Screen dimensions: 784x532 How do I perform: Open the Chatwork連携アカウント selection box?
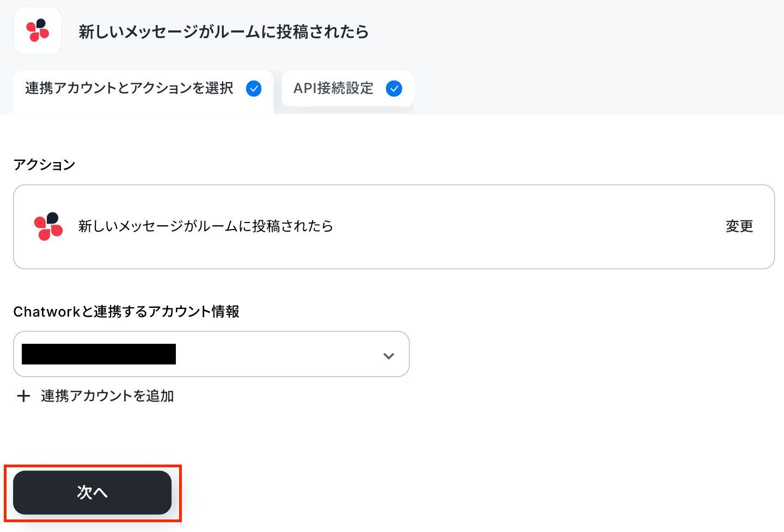pos(211,354)
